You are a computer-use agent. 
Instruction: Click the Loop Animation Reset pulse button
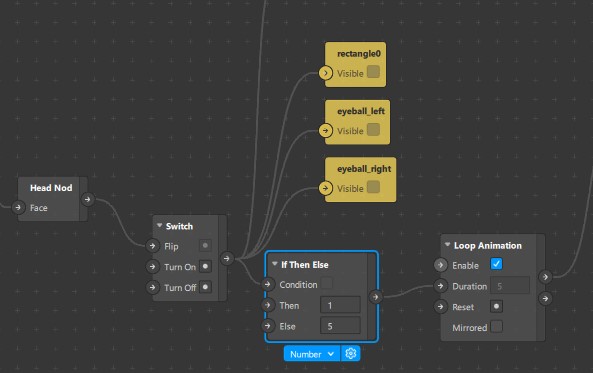[497, 306]
